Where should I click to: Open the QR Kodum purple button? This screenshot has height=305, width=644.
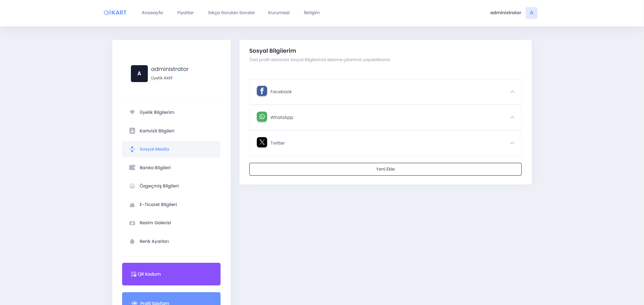tap(171, 274)
